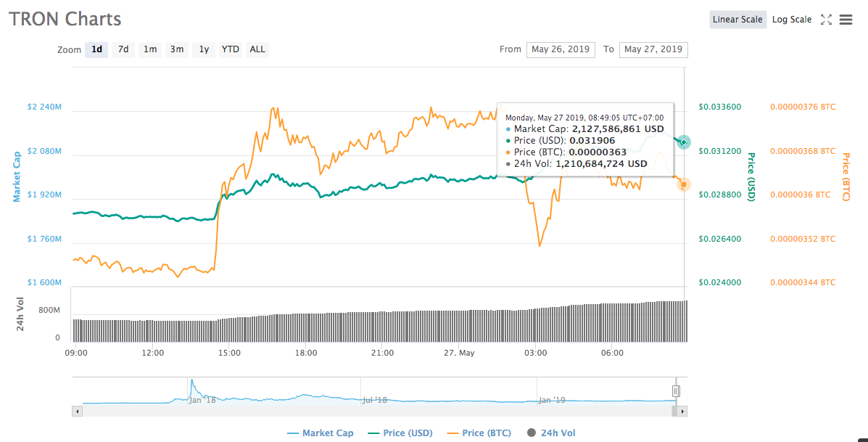Switch to Log Scale

(x=792, y=20)
